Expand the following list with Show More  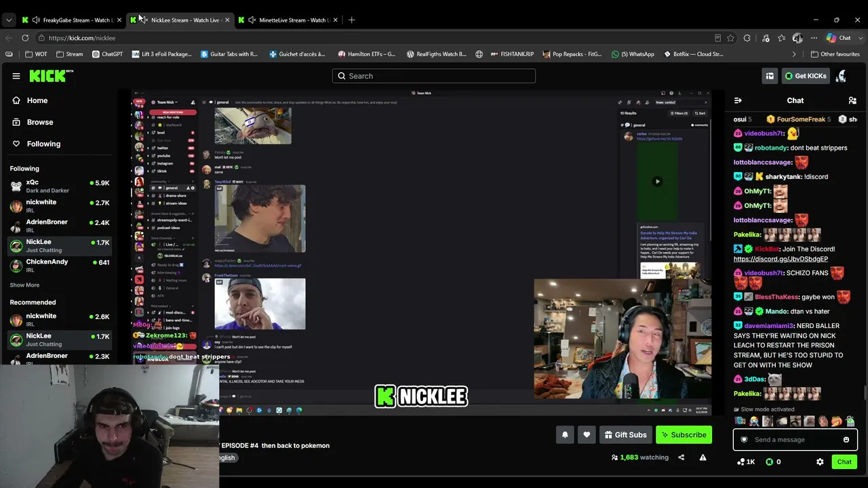pos(24,285)
